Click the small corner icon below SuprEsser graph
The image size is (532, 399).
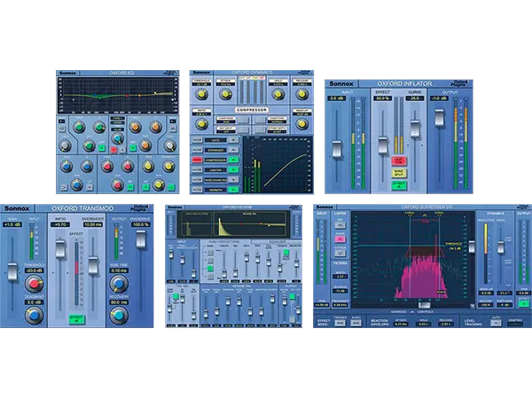472,306
